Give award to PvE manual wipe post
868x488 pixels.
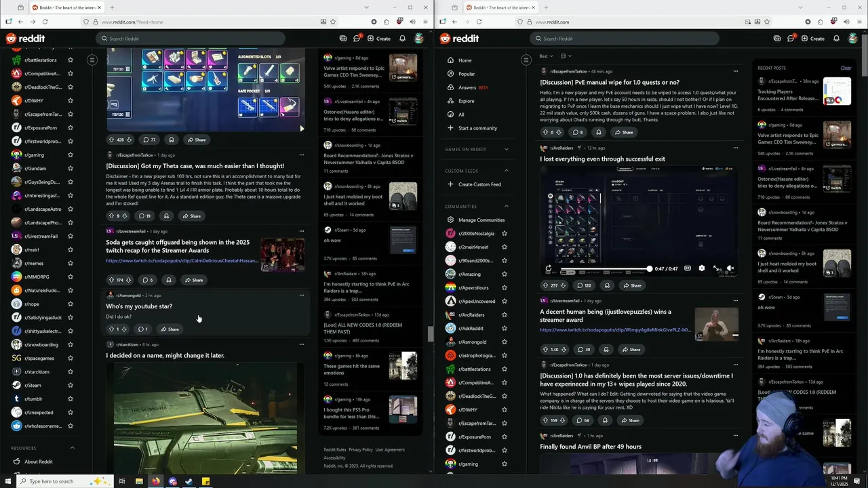pyautogui.click(x=598, y=132)
